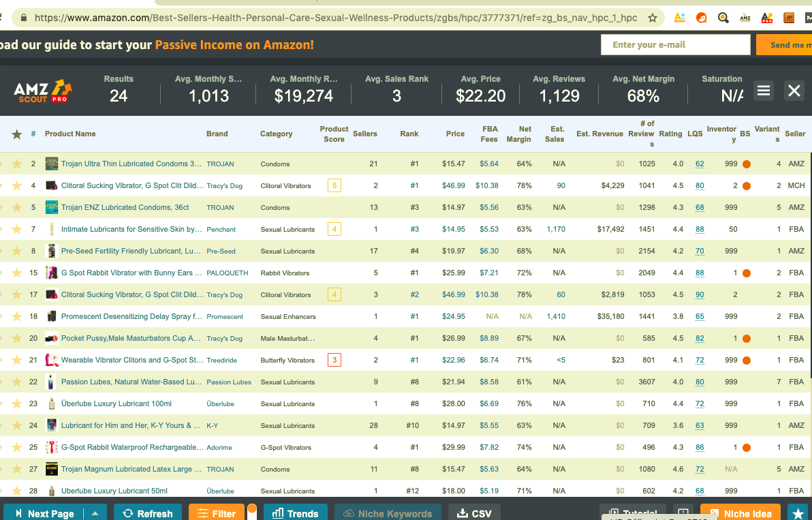812x520 pixels.
Task: Toggle favorite star for Überlube Luxury Lubricant 100ml
Action: click(x=17, y=403)
